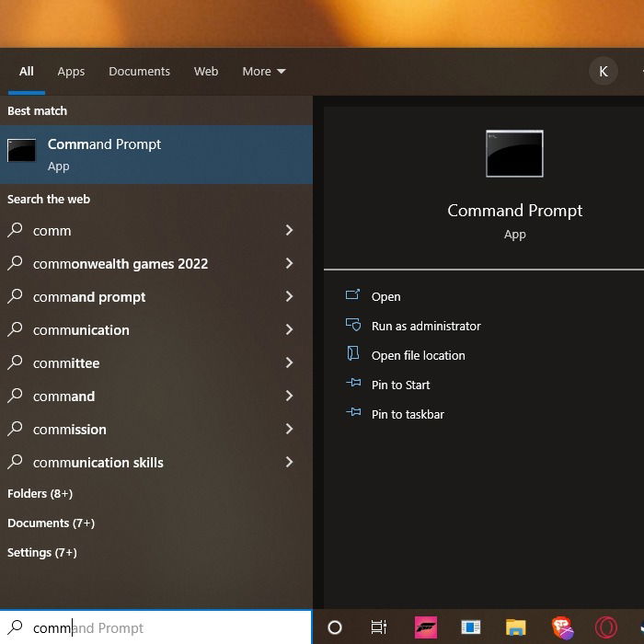Switch to the Apps search tab
644x644 pixels.
tap(71, 72)
